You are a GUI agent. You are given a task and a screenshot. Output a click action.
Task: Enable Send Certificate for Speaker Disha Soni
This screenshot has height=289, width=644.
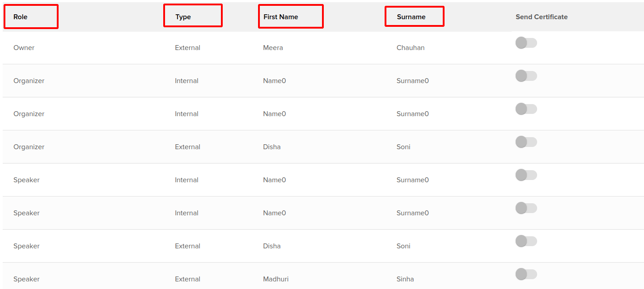526,241
